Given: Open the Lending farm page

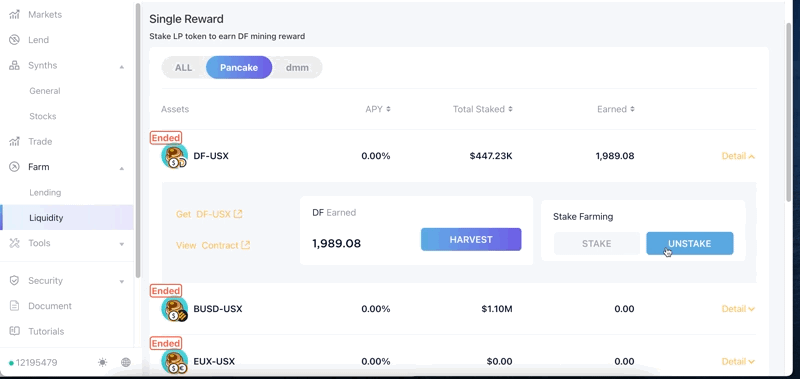Looking at the screenshot, I should [x=45, y=192].
